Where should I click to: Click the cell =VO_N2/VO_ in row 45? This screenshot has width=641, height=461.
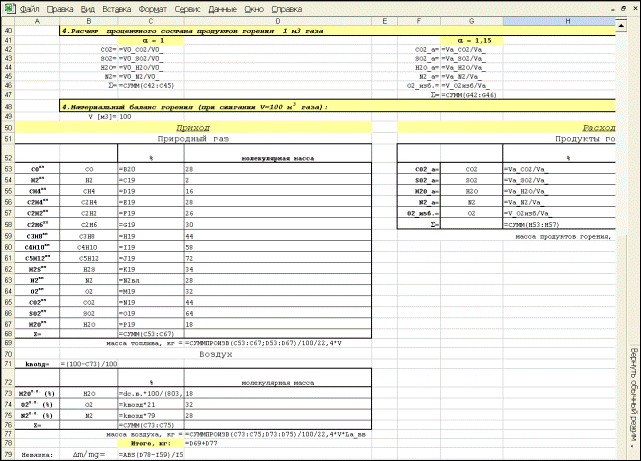[x=151, y=77]
